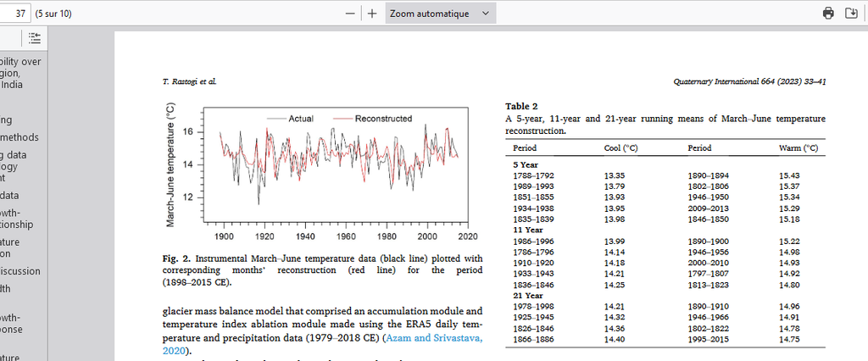Select the outline entry ending in 'methods'
Screen dimensions: 868x361
tap(19, 137)
